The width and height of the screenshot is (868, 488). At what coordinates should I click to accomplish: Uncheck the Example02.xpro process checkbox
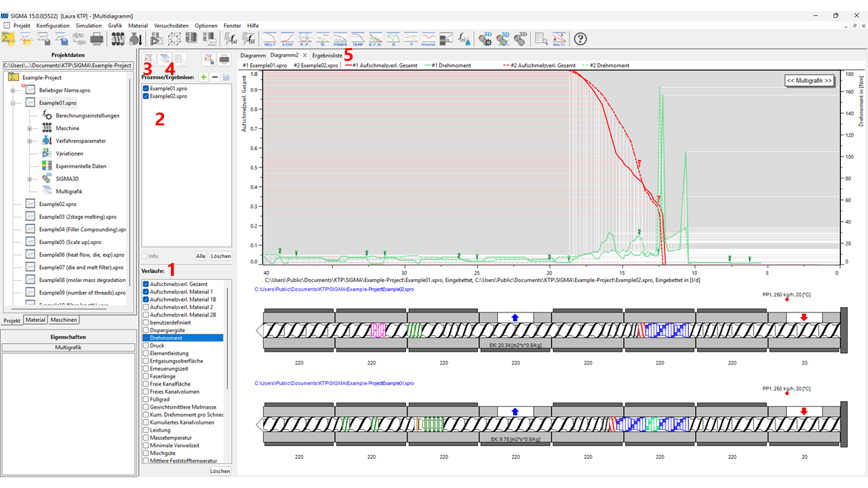(x=146, y=96)
